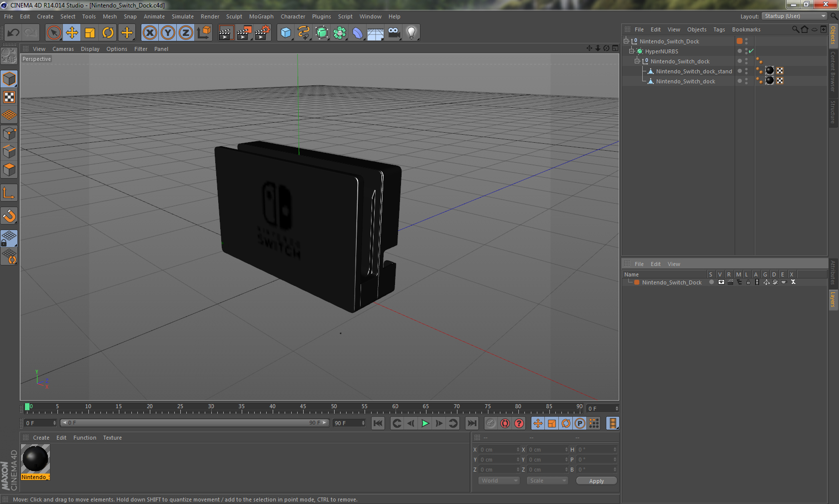This screenshot has width=839, height=504.
Task: Toggle Autokeying record button
Action: (505, 423)
